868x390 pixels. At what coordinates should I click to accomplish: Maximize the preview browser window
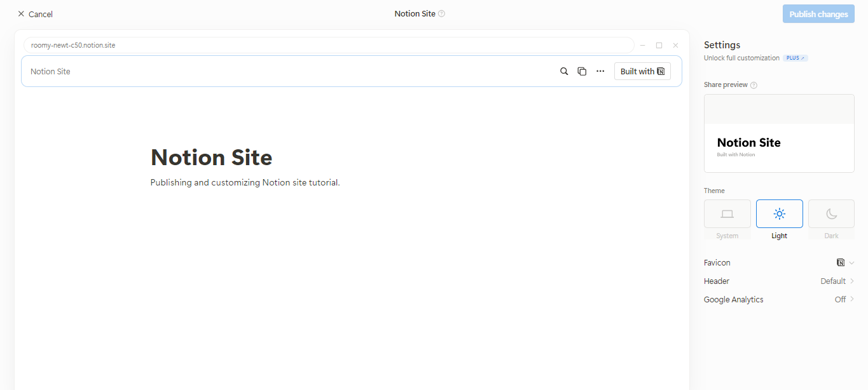659,45
